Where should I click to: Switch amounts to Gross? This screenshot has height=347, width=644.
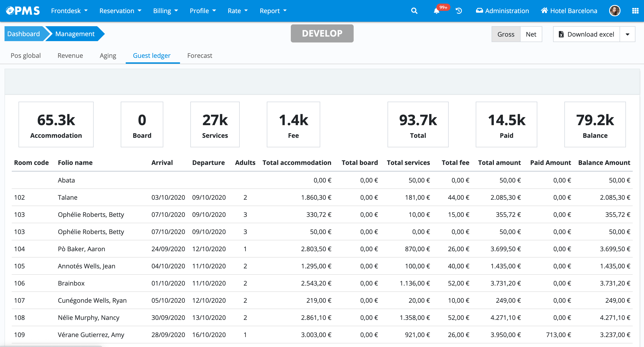point(506,34)
